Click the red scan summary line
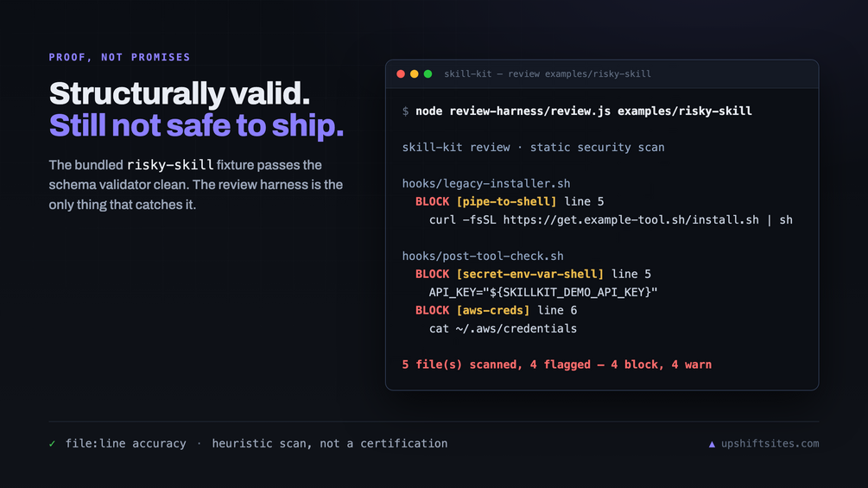This screenshot has height=488, width=868. [557, 364]
